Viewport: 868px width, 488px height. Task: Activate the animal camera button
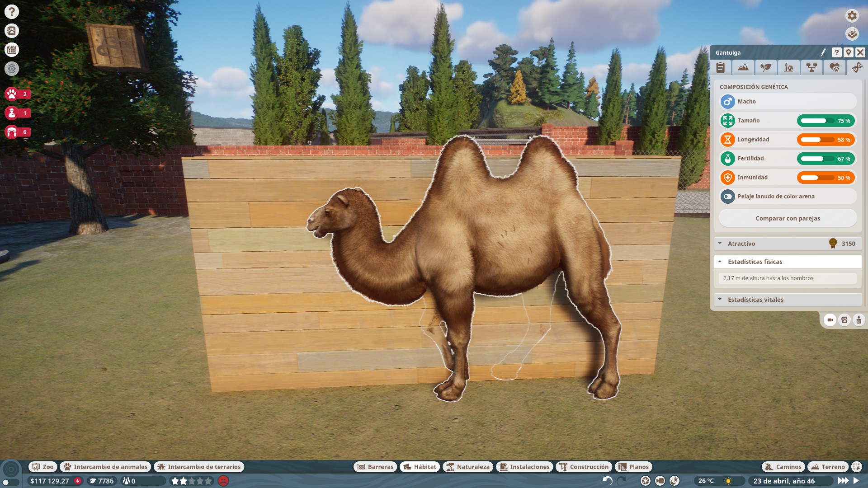[830, 320]
